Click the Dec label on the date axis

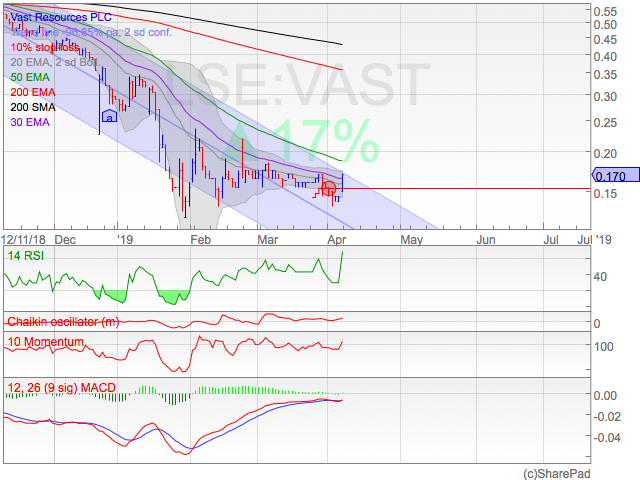click(x=65, y=240)
